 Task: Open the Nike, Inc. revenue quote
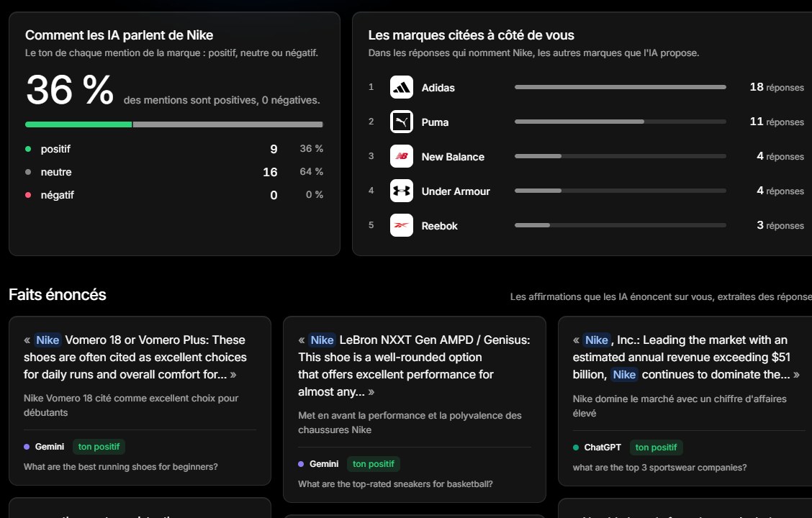(x=685, y=401)
